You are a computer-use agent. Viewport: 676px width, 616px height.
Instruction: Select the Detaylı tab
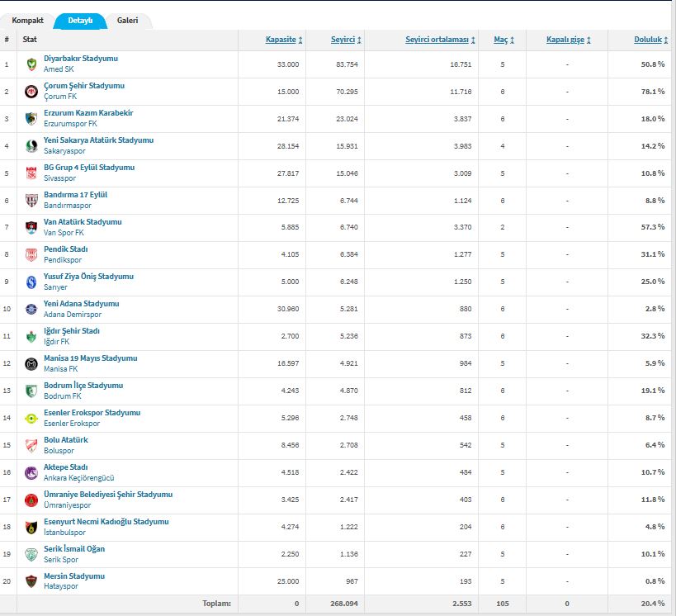(80, 20)
